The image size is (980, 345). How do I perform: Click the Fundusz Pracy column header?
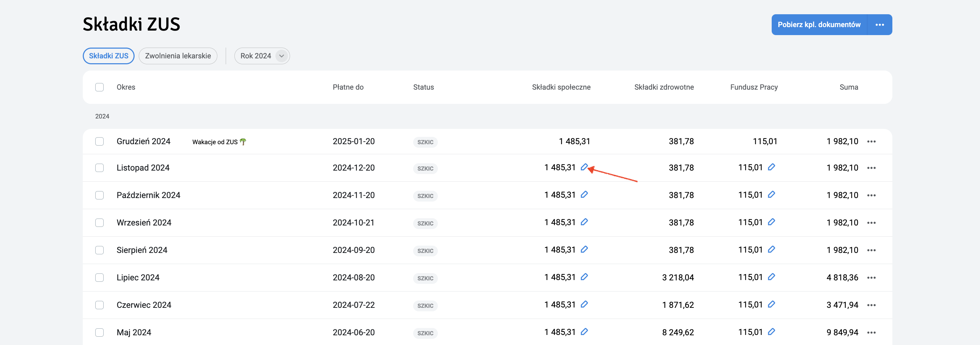pyautogui.click(x=754, y=87)
